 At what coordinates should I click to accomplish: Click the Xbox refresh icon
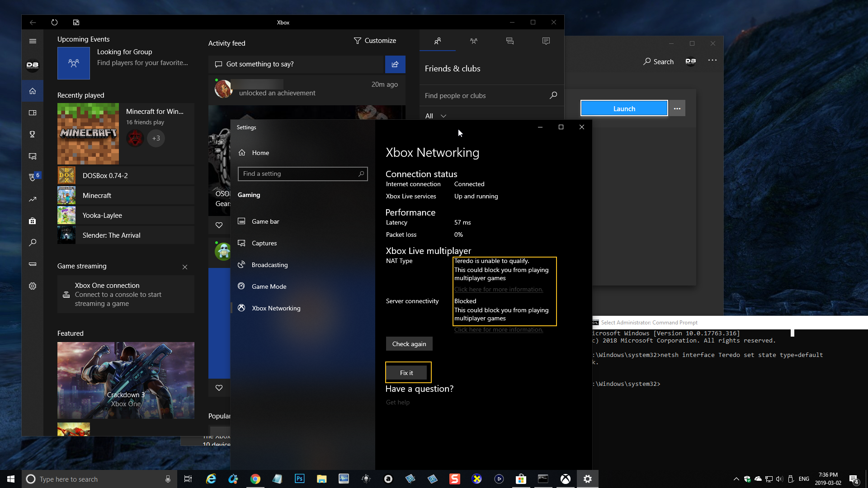coord(54,22)
